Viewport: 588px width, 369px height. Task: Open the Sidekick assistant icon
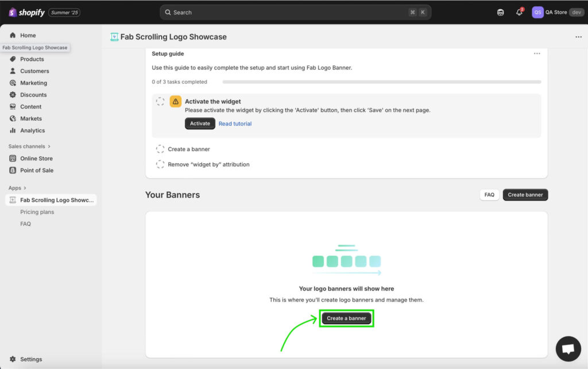click(x=500, y=13)
